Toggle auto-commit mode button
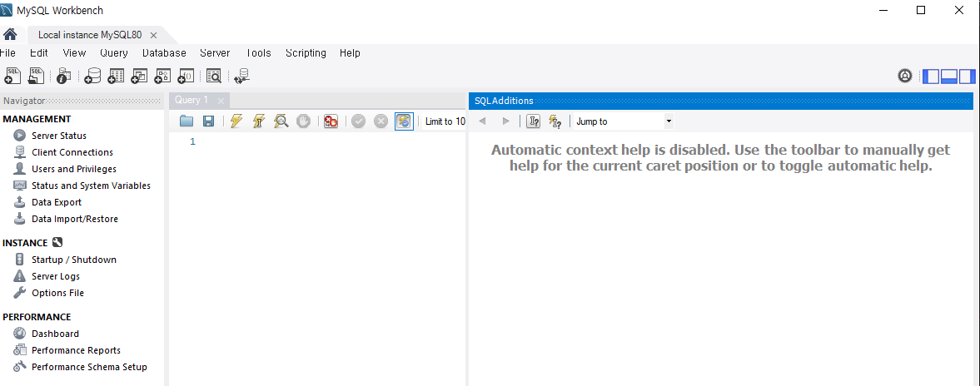Image resolution: width=980 pixels, height=386 pixels. point(405,121)
